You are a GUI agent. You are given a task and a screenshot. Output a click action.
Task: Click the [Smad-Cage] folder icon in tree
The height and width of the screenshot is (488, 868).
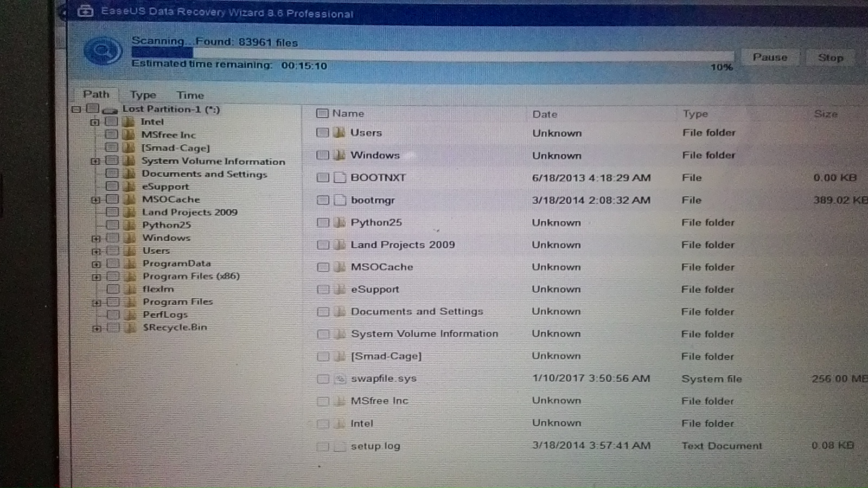(x=129, y=147)
